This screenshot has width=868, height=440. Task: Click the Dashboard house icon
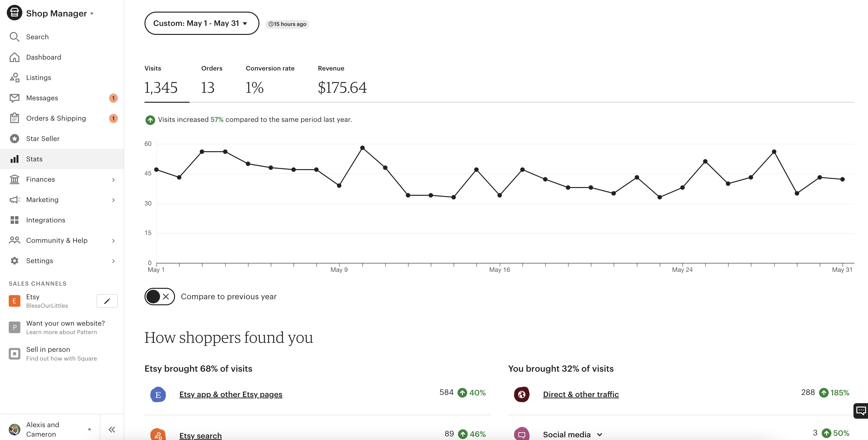[15, 57]
